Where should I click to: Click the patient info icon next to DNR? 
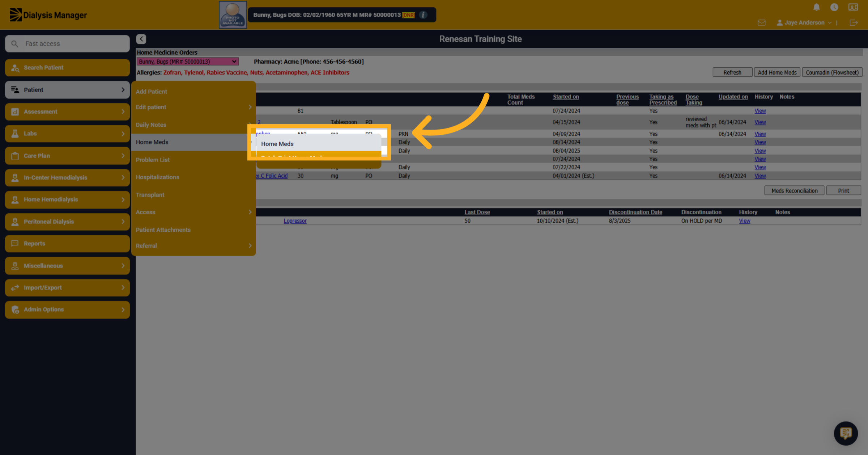(423, 15)
